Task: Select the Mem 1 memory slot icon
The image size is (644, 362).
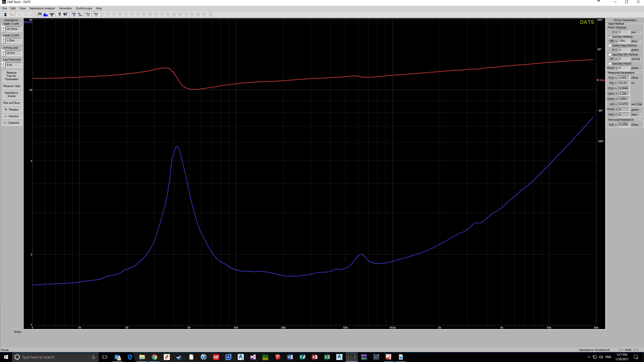Action: (96, 15)
